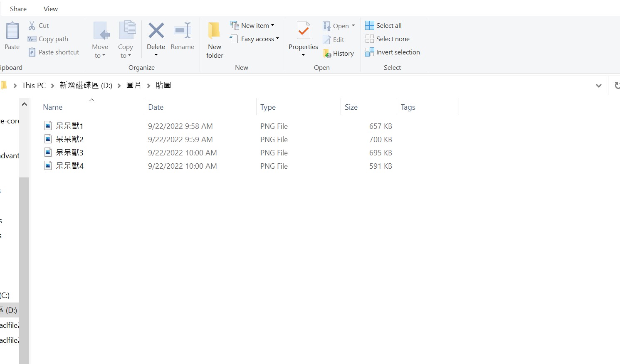The width and height of the screenshot is (620, 364).
Task: Click the refresh icon next to address bar
Action: pos(617,85)
